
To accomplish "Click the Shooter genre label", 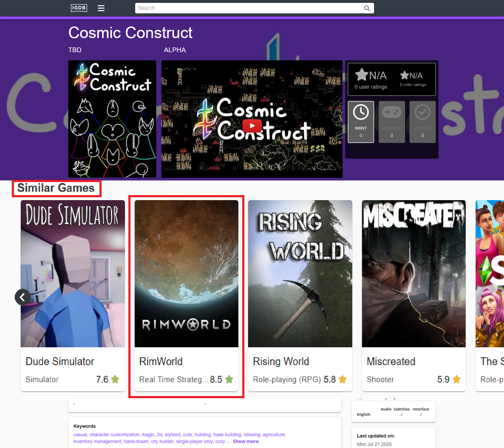I will pyautogui.click(x=380, y=379).
